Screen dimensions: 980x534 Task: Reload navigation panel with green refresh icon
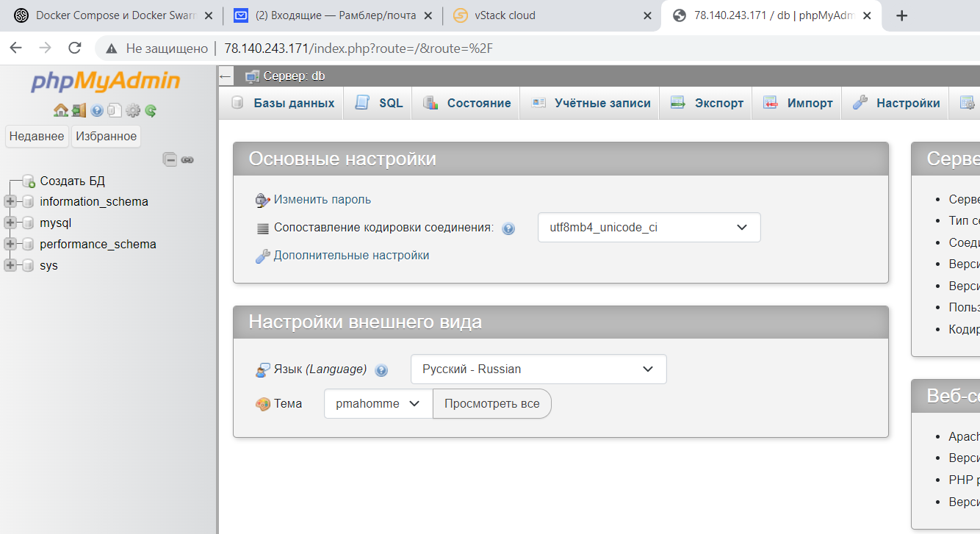[x=151, y=110]
